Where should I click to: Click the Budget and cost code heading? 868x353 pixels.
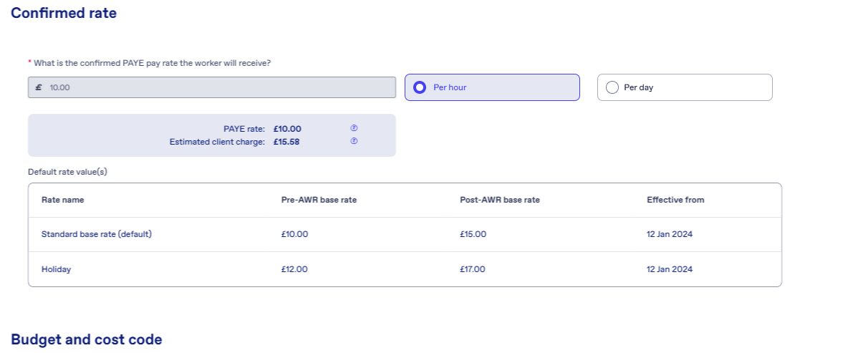click(x=87, y=339)
